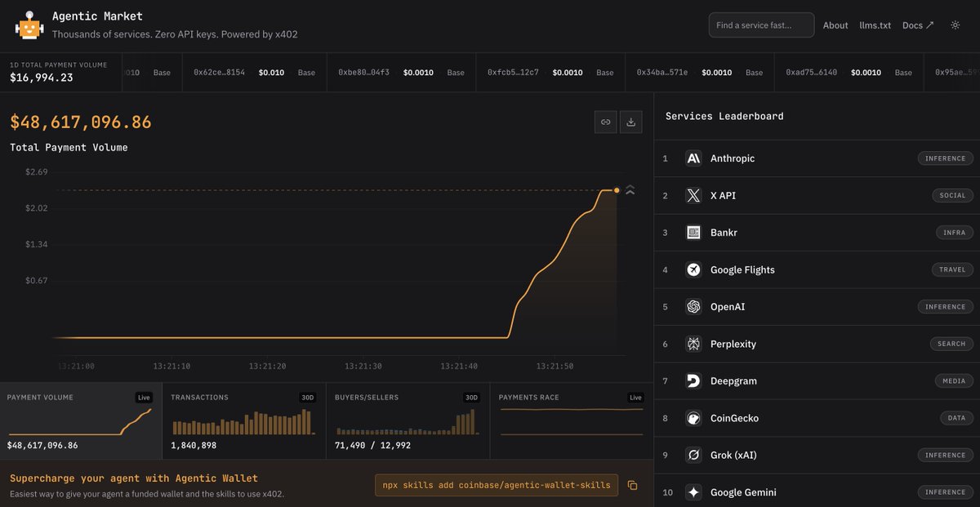Screen dimensions: 980x507
Task: Copy the npx skills command via copy icon
Action: (x=632, y=485)
